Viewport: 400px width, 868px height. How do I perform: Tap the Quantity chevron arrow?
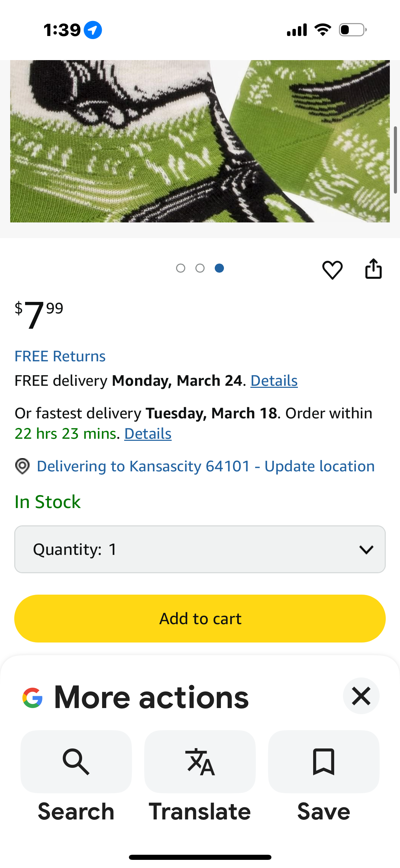(366, 549)
